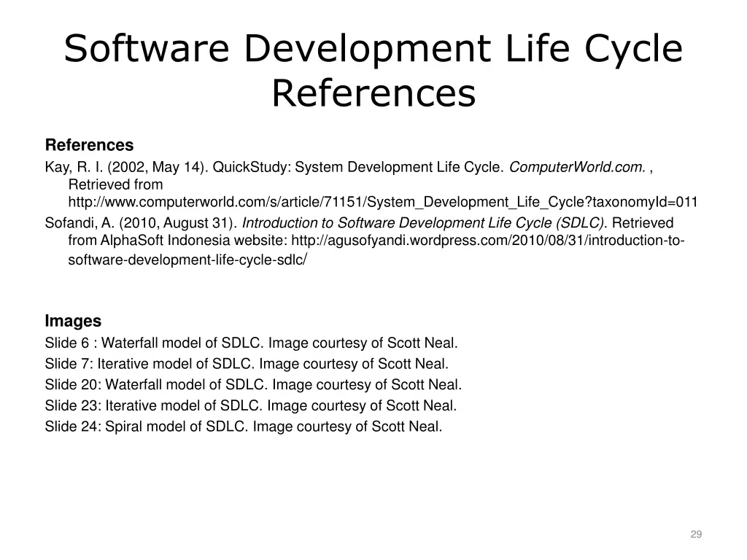Screen dimensions: 747x560
Task: Select the bold "References" heading
Action: (x=89, y=145)
